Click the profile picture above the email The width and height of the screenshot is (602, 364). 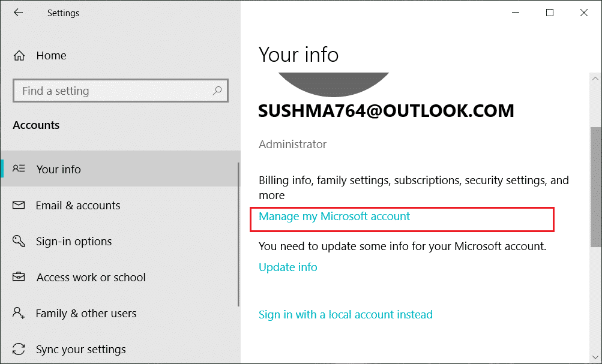coord(334,83)
